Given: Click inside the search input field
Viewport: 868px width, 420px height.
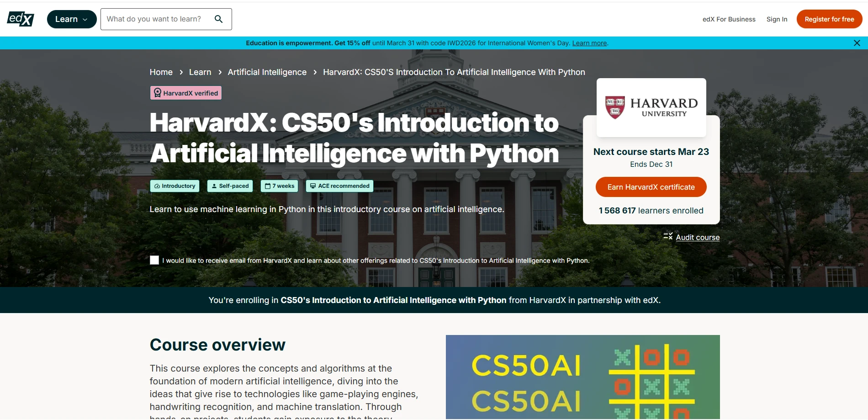Looking at the screenshot, I should [x=155, y=19].
